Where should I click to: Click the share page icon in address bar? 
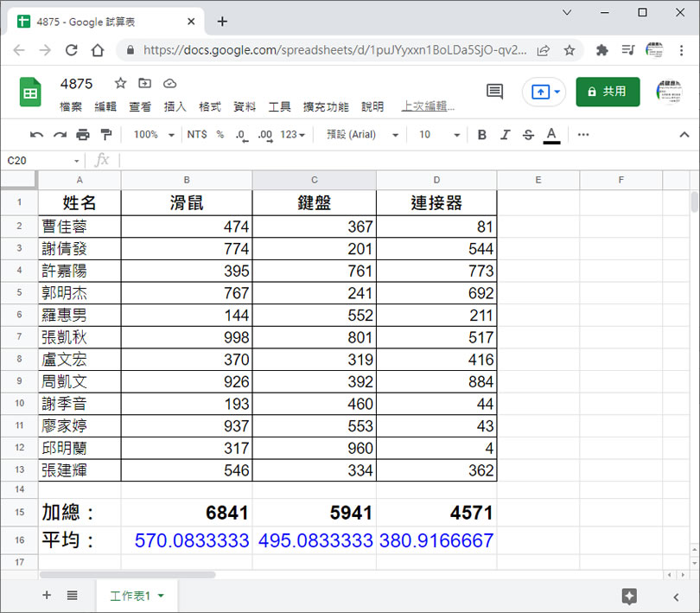543,50
